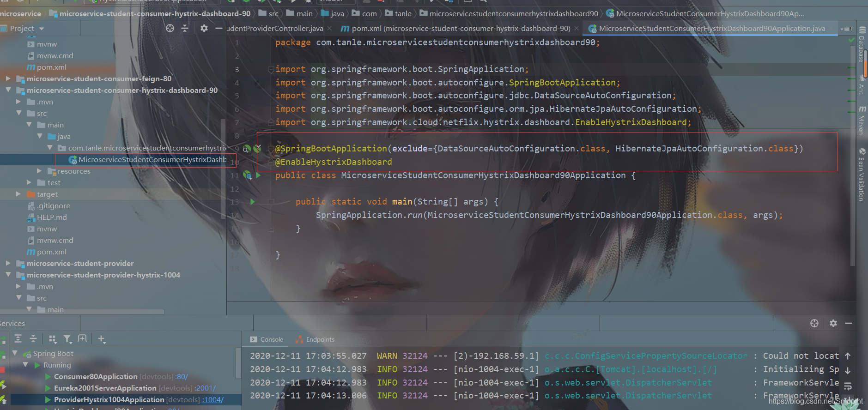Open the Maven tool window
Screen dimensions: 868x410
coord(862,120)
